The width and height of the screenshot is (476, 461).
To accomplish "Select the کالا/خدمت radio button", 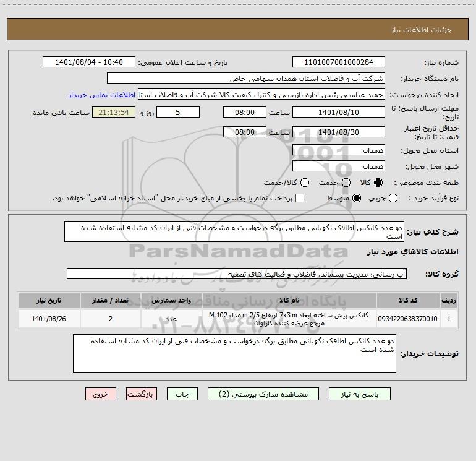I will (305, 183).
